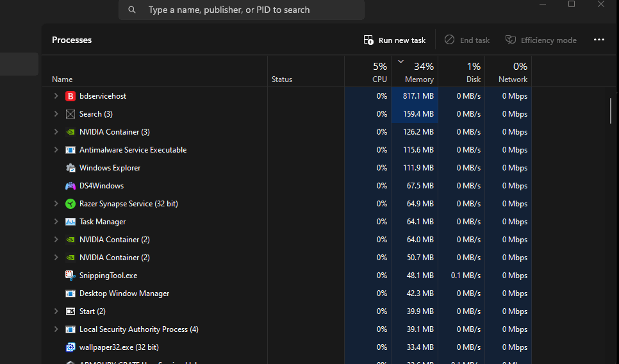Expand Antimalware Service Executable row

[56, 150]
